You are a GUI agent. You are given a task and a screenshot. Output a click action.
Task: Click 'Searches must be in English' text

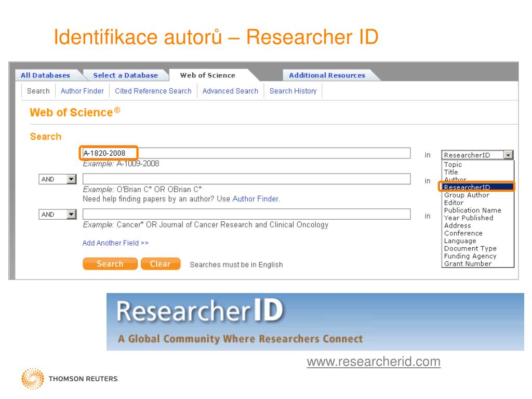click(x=236, y=264)
